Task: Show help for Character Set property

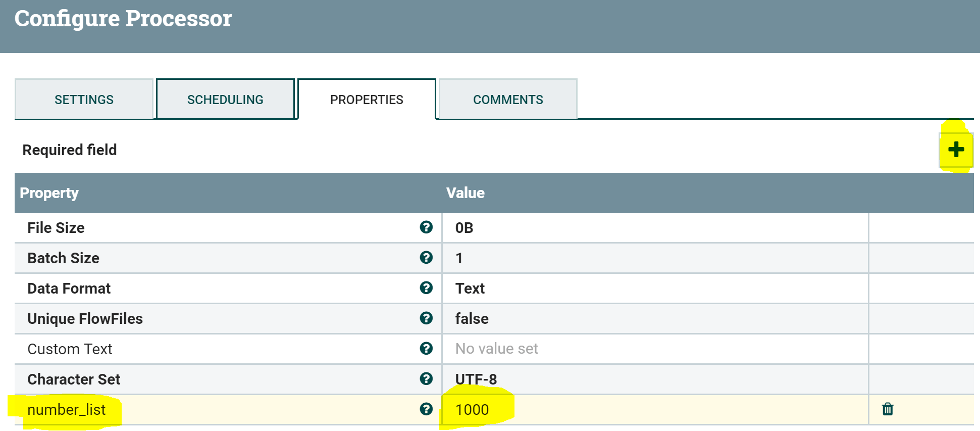Action: point(426,379)
